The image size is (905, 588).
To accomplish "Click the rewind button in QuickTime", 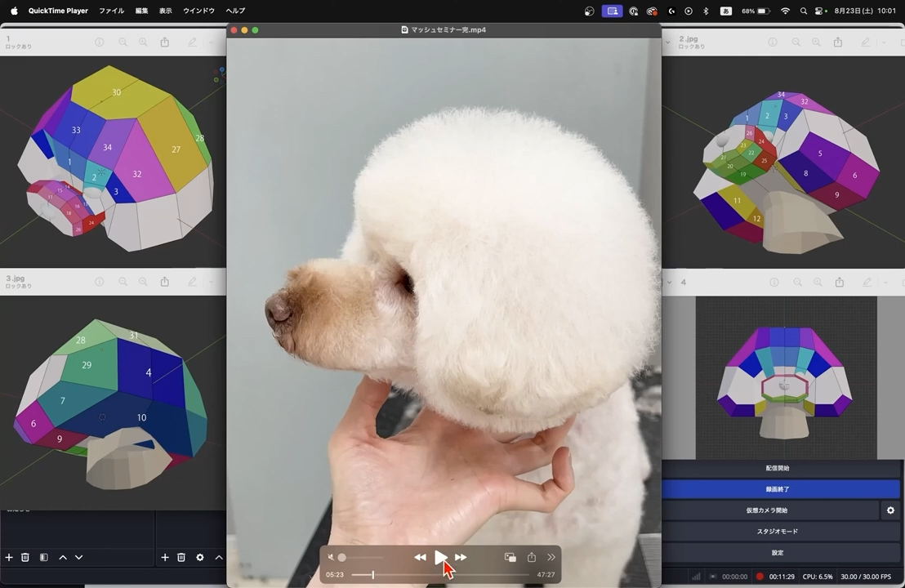I will pos(420,557).
